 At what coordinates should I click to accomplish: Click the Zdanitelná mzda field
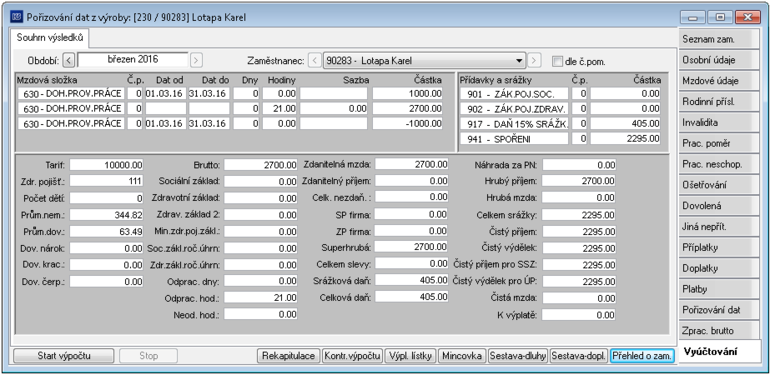(412, 164)
